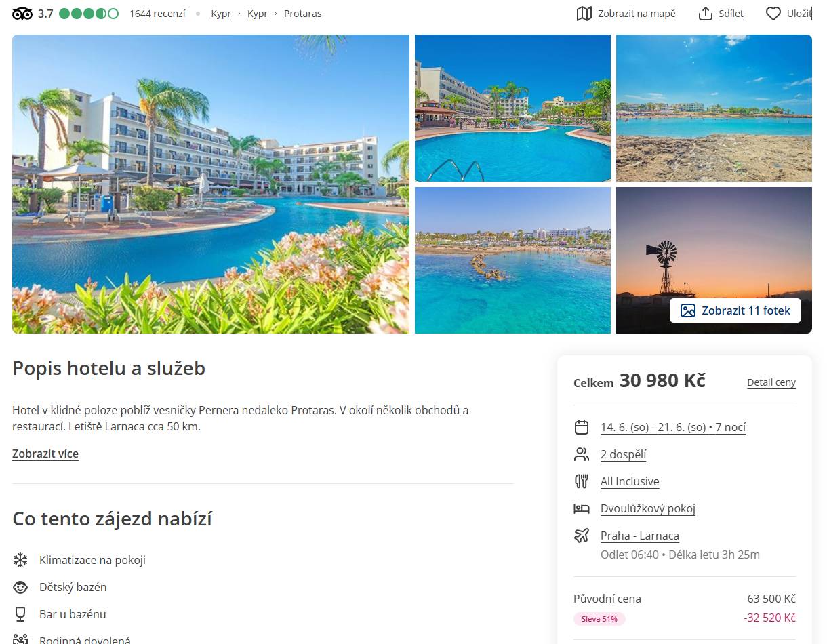Click the TripAdvisor owl logo
827x644 pixels.
(22, 14)
